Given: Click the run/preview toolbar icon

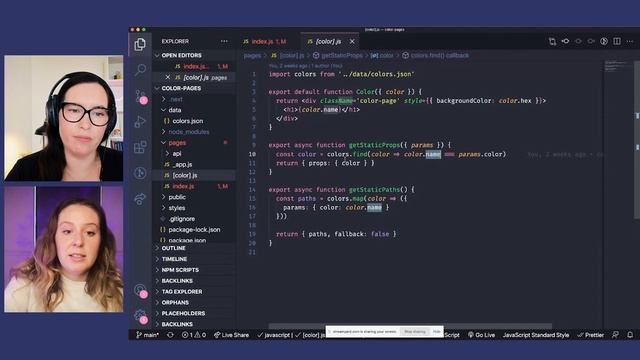Looking at the screenshot, I should pyautogui.click(x=604, y=41).
